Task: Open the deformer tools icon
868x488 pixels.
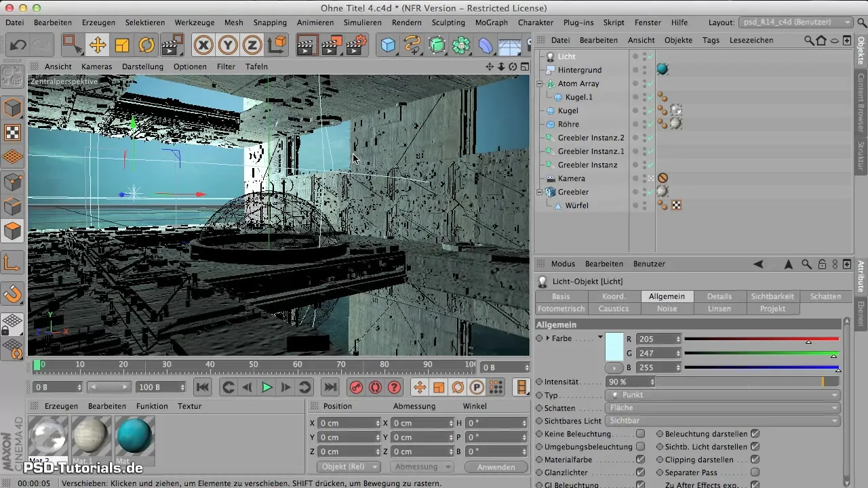Action: click(x=486, y=45)
